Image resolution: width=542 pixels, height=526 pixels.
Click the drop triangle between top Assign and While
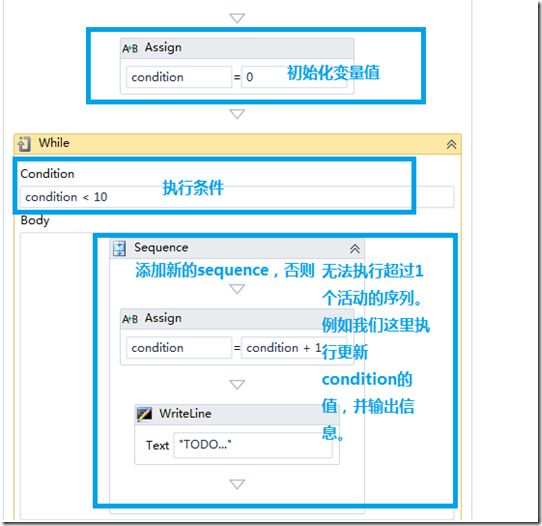click(237, 114)
